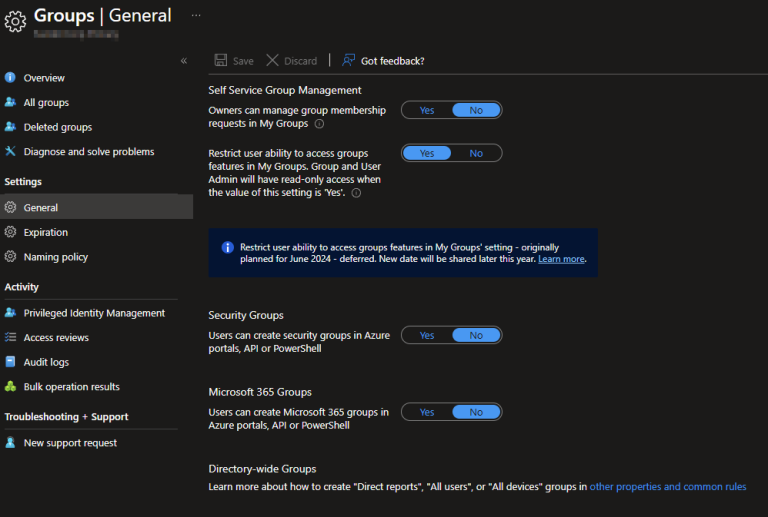Click Self Service Group Management heading

tap(285, 90)
